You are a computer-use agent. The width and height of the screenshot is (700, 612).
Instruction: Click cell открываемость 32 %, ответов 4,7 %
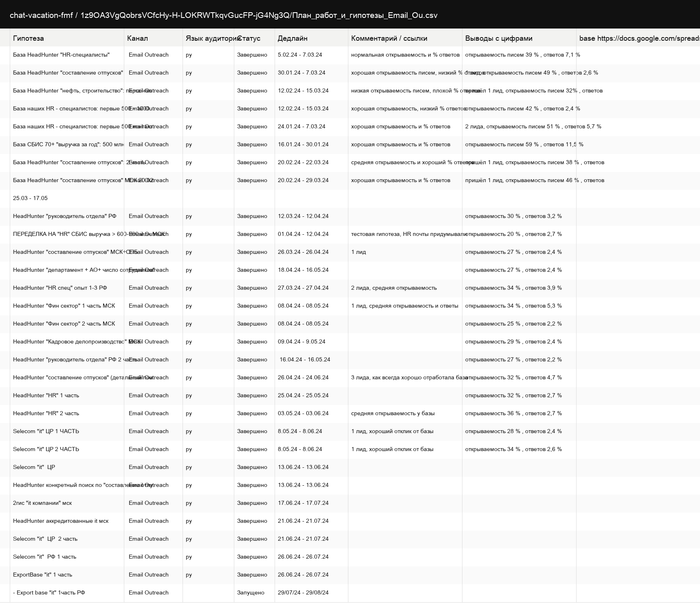[513, 377]
